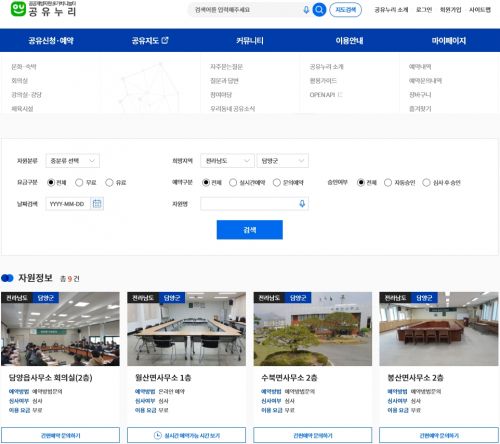Open the 담양군 district dropdown
The image size is (500, 444).
click(x=283, y=161)
